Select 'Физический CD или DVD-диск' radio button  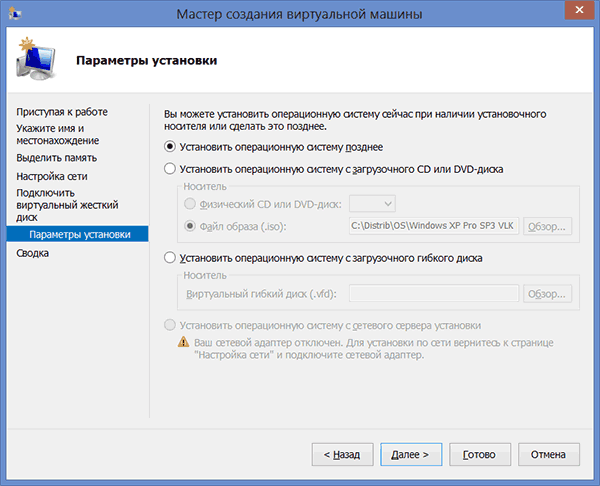pos(190,204)
